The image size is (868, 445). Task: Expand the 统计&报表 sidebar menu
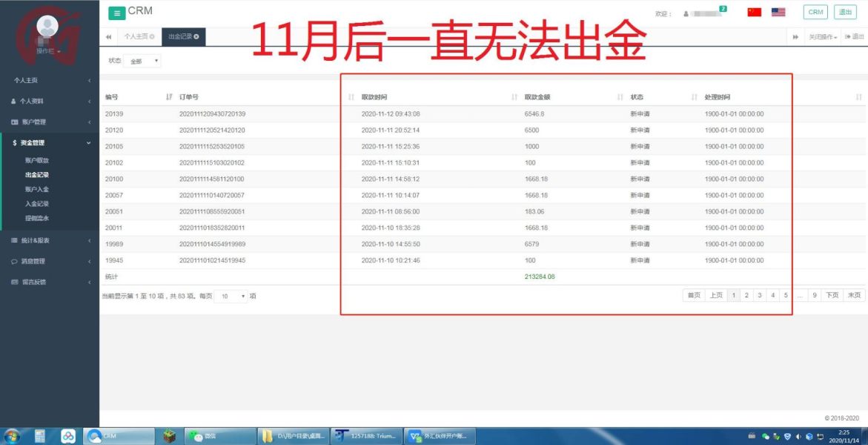pos(50,240)
